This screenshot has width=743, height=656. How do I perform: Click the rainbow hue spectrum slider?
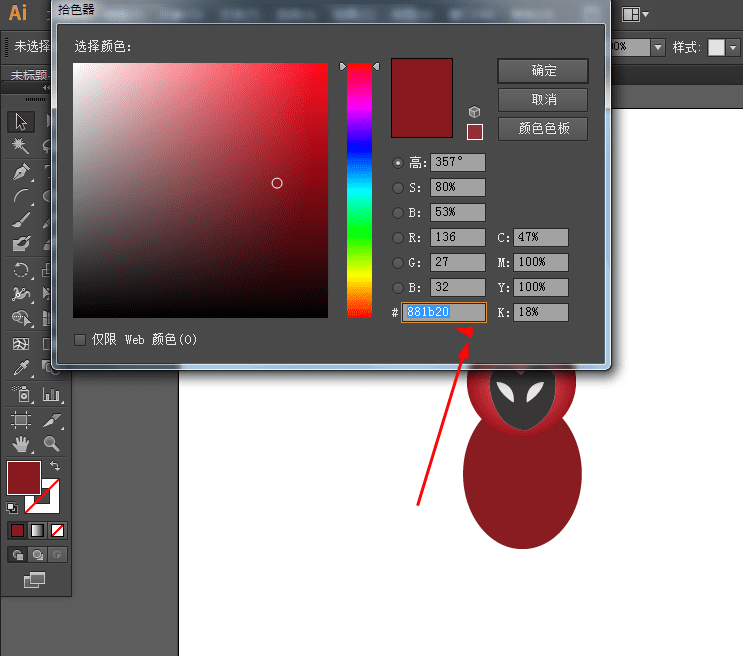[x=359, y=190]
